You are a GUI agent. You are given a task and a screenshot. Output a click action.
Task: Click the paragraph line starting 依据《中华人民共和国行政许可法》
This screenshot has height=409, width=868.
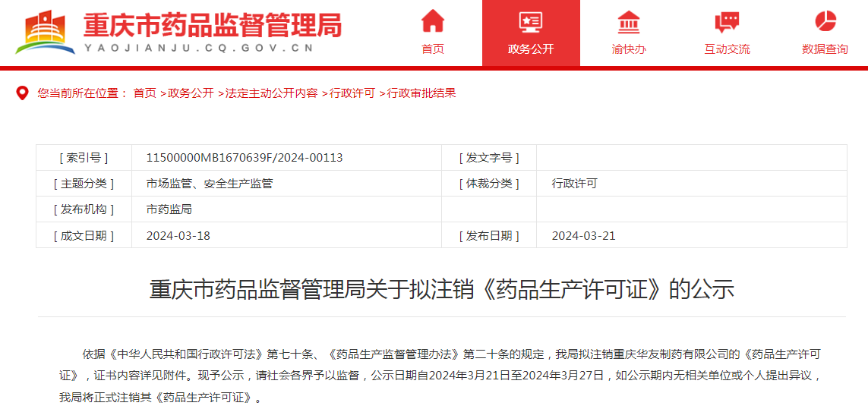[x=450, y=354]
